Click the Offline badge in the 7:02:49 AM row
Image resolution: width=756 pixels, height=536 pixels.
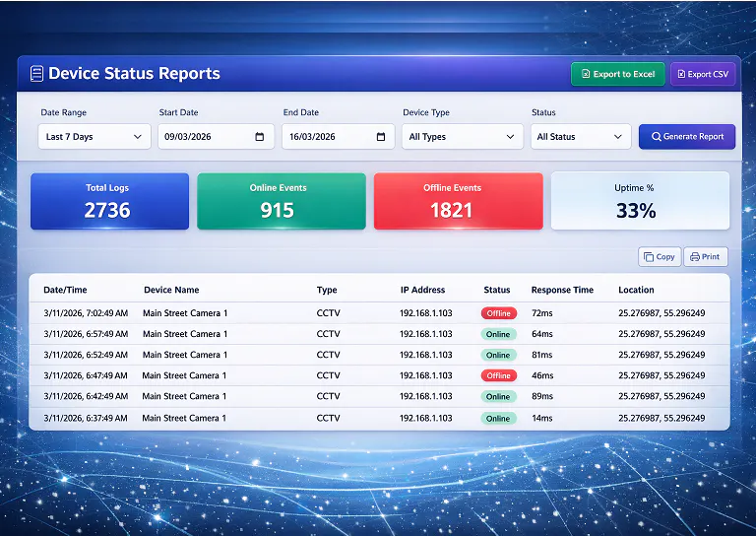pyautogui.click(x=498, y=313)
